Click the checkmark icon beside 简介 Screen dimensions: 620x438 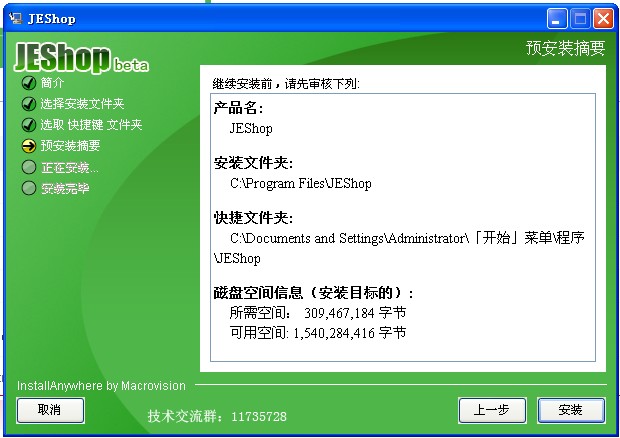point(29,83)
